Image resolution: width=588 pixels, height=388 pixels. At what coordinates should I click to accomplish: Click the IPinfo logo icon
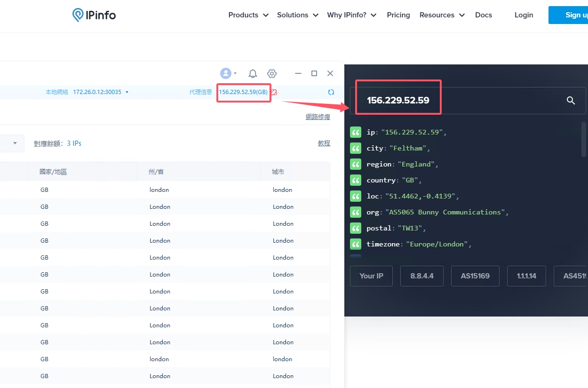[78, 15]
